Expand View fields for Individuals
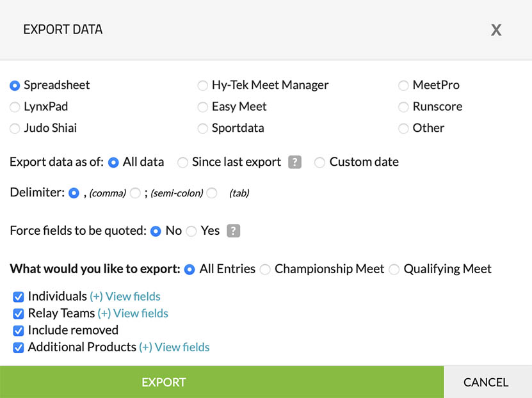Viewport: 532px width, 398px height. (x=125, y=297)
